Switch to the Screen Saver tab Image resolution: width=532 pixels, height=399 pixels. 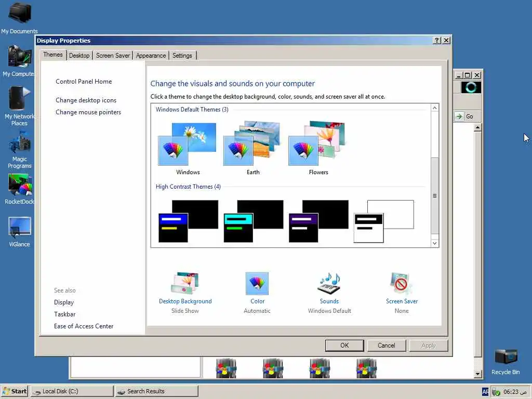coord(113,56)
